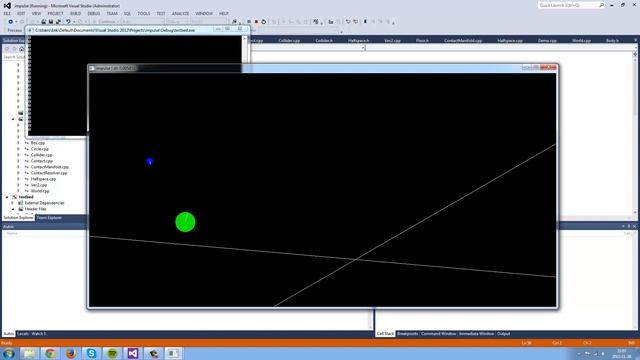
Task: Click the Quick Launch search box
Action: tap(571, 5)
